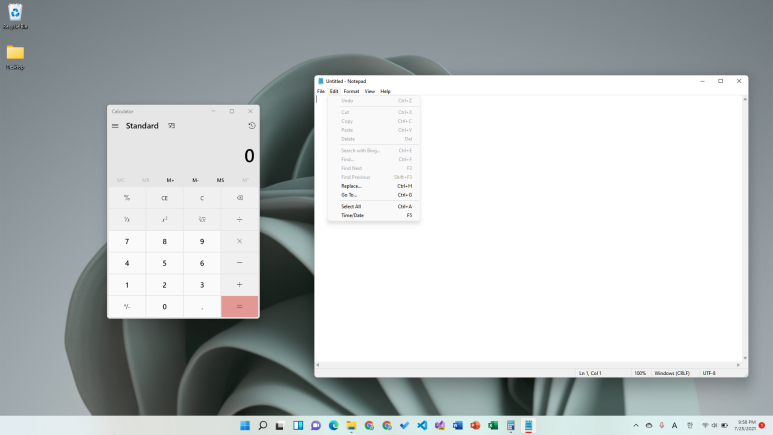
Task: Click the x squared key in Calculator
Action: 164,219
